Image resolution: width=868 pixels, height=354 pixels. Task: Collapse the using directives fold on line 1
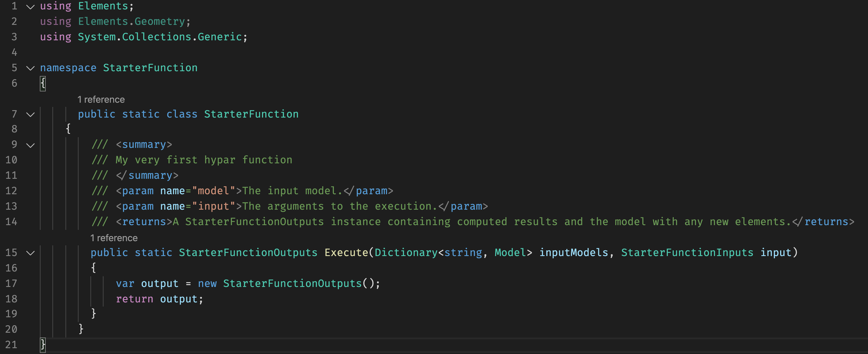31,6
